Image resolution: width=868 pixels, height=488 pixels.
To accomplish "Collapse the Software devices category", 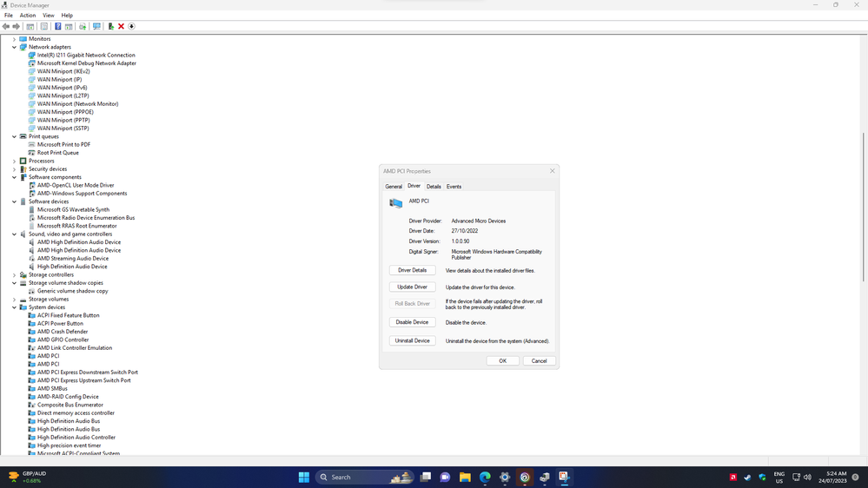I will [x=15, y=201].
